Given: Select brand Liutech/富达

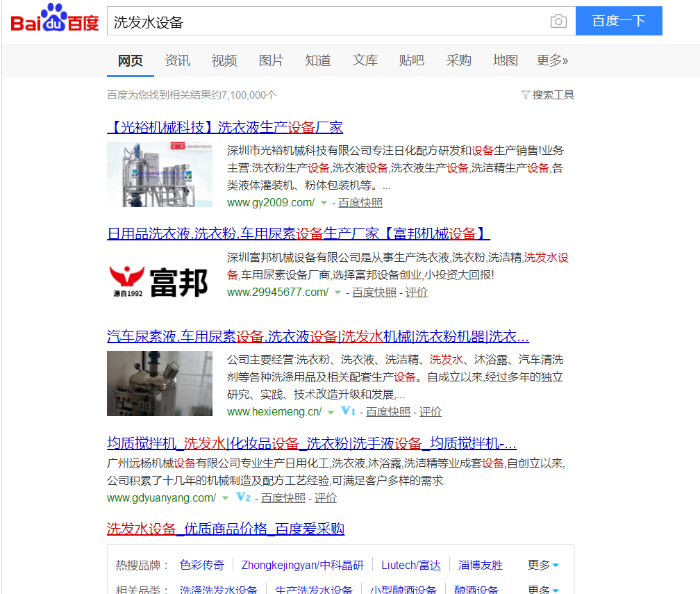Looking at the screenshot, I should point(410,566).
